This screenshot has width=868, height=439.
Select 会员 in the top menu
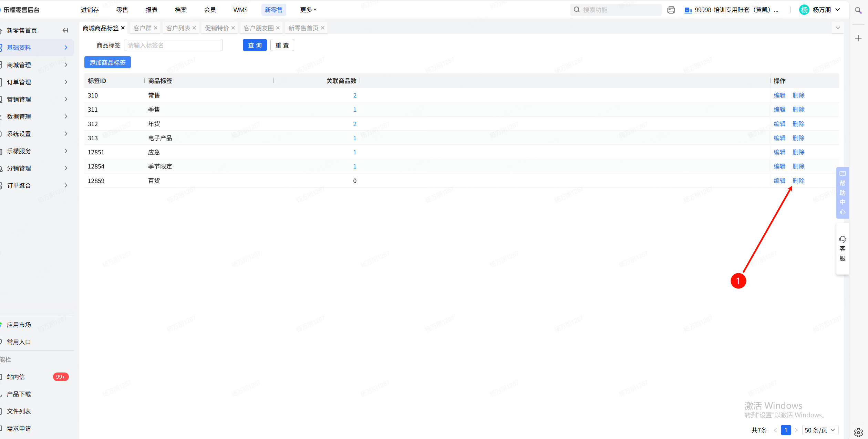[210, 10]
